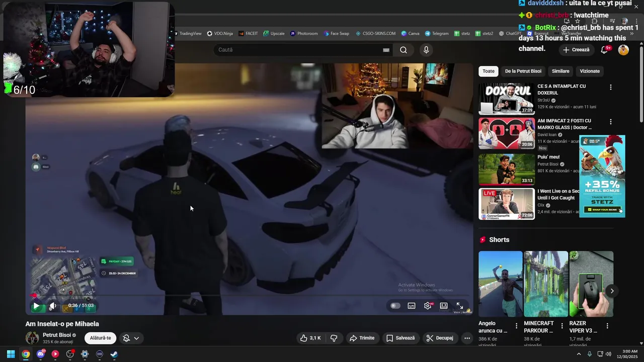Viewport: 644px width, 362px height.
Task: Open the Photoroom bookmark
Action: (304, 34)
